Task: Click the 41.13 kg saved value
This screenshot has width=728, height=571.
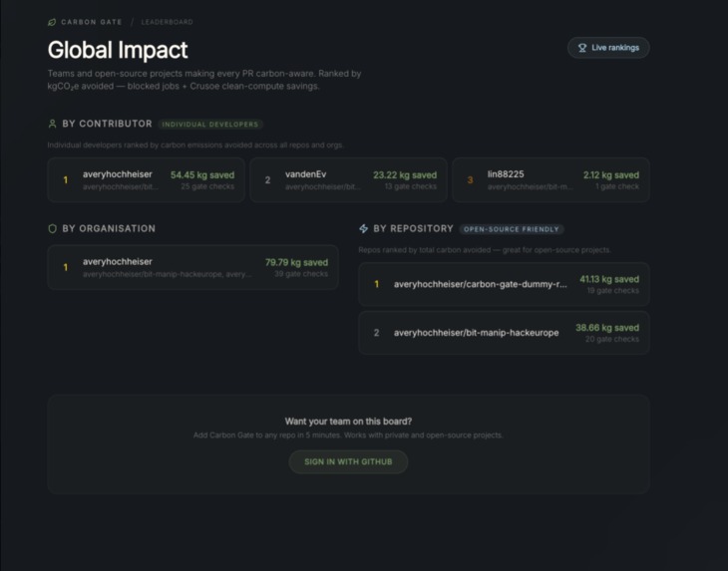Action: pos(609,279)
